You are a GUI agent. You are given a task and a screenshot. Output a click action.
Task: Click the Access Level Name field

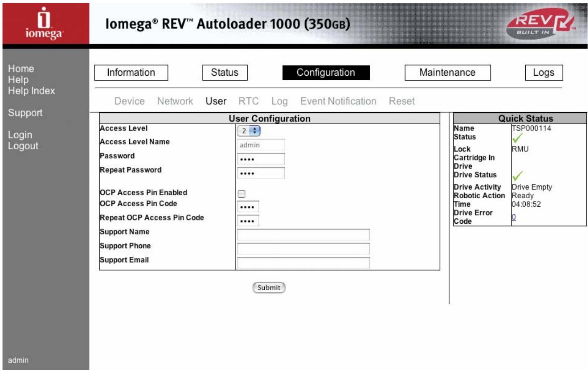261,145
